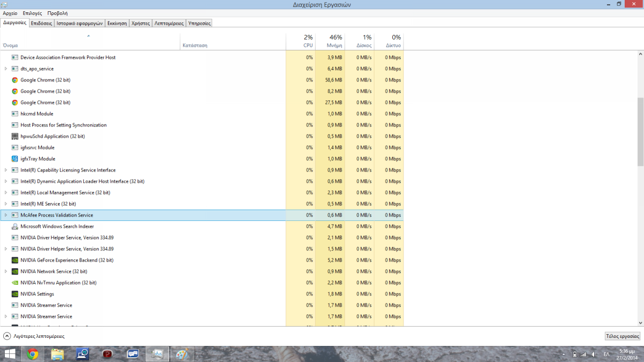Viewport: 644px width, 362px height.
Task: Expand Intel(R) Local Management Service
Action: [x=5, y=193]
